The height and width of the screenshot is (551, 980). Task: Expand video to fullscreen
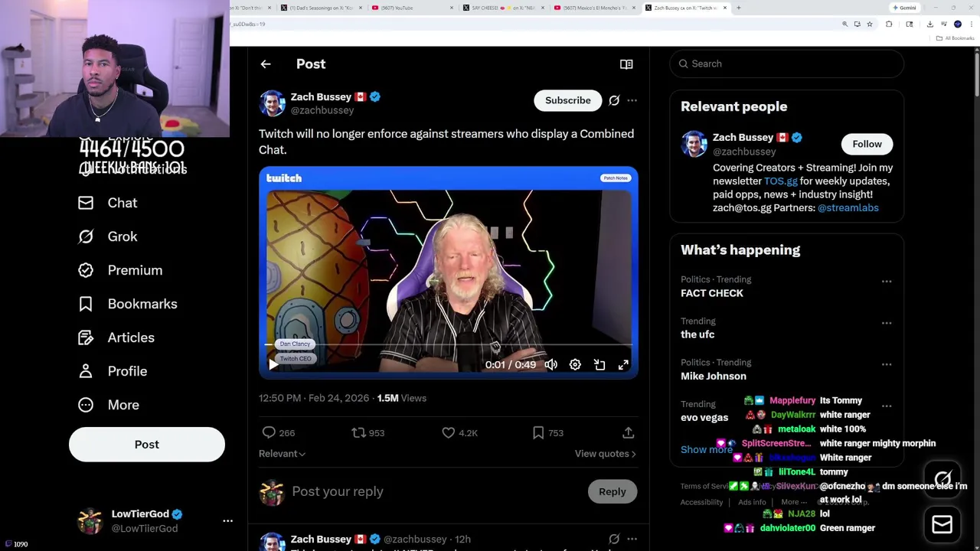click(x=623, y=365)
